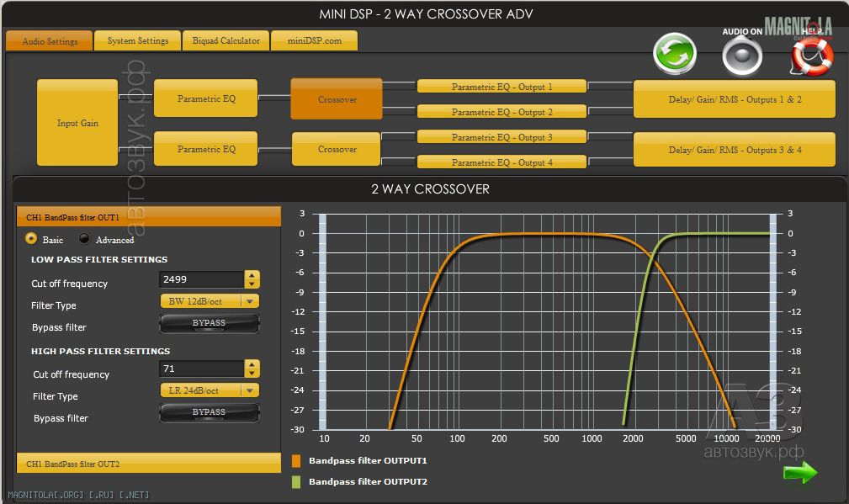Viewport: 849px width, 504px height.
Task: Open Delay/Gain/RMS - Outputs 1 & 2
Action: [x=735, y=99]
